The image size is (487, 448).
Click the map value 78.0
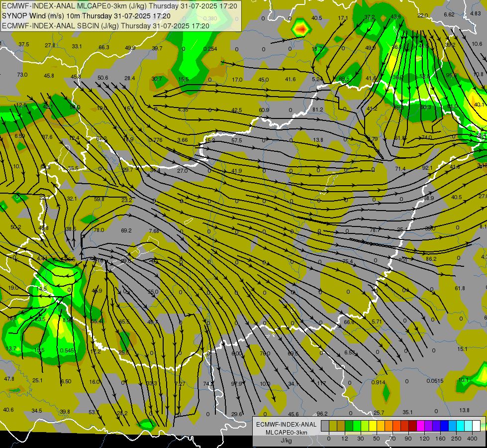click(x=99, y=230)
